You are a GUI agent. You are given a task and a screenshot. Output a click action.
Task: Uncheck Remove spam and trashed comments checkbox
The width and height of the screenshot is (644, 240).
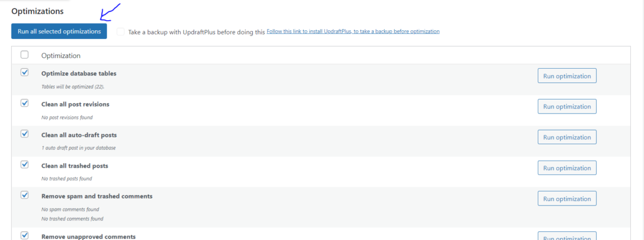(25, 195)
